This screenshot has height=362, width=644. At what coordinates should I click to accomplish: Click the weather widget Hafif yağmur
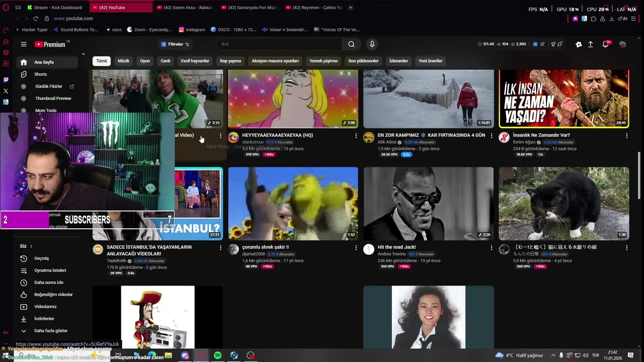point(519,355)
